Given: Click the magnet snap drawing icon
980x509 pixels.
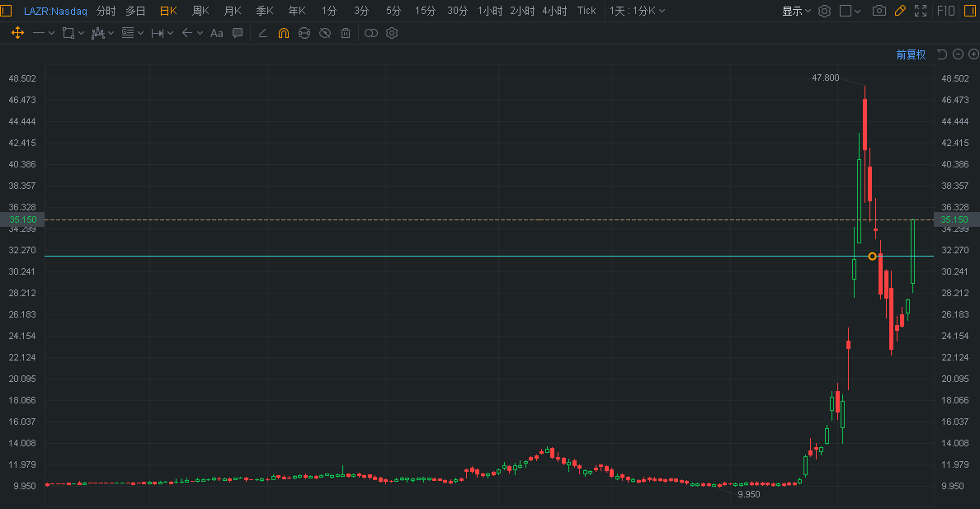Looking at the screenshot, I should (283, 33).
